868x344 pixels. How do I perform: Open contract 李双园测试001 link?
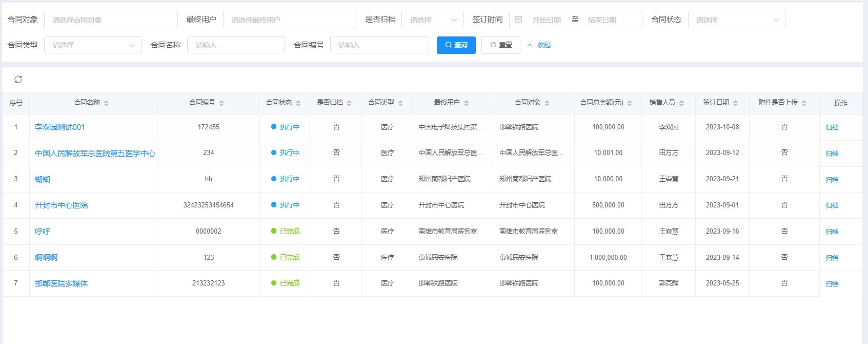coord(60,127)
